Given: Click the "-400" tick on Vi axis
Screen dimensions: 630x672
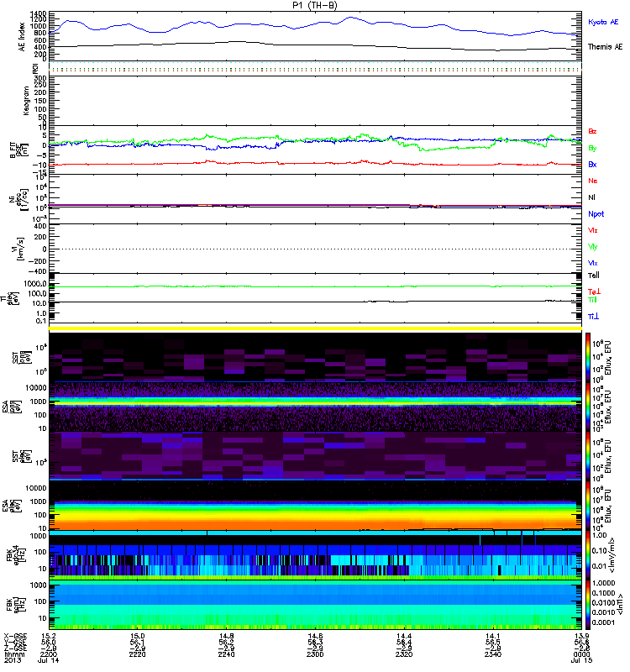Looking at the screenshot, I should click(x=36, y=271).
